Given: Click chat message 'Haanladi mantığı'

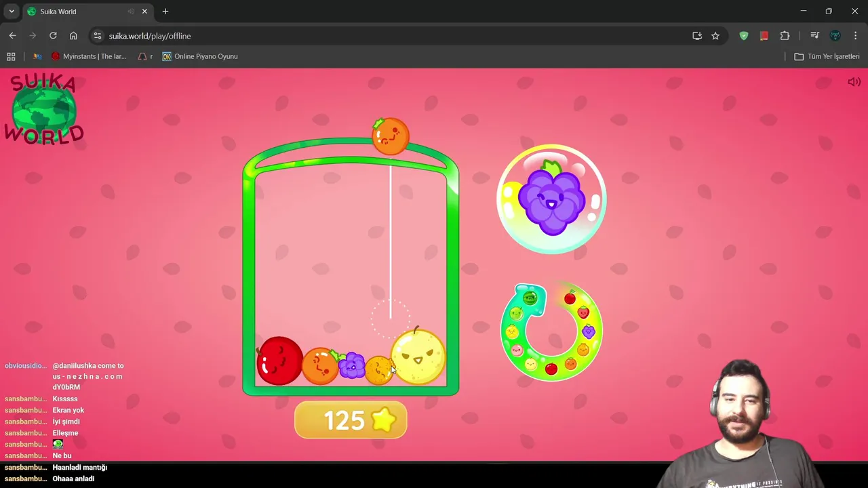Looking at the screenshot, I should [x=80, y=467].
